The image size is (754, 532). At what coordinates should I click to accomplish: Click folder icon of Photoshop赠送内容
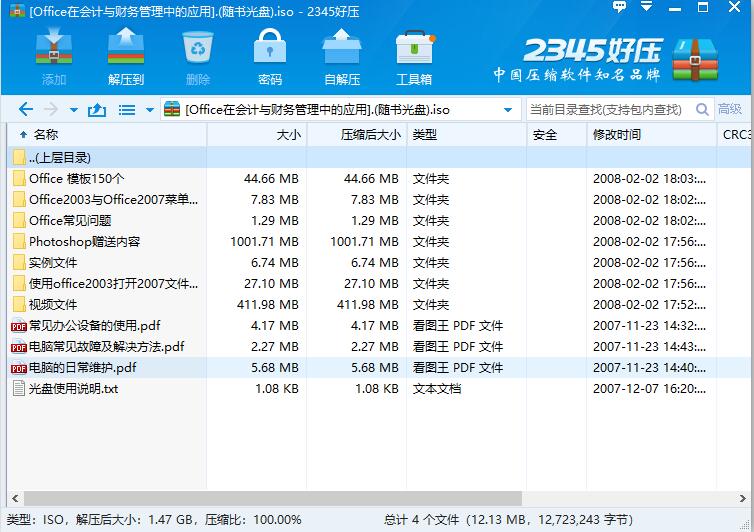click(x=19, y=241)
